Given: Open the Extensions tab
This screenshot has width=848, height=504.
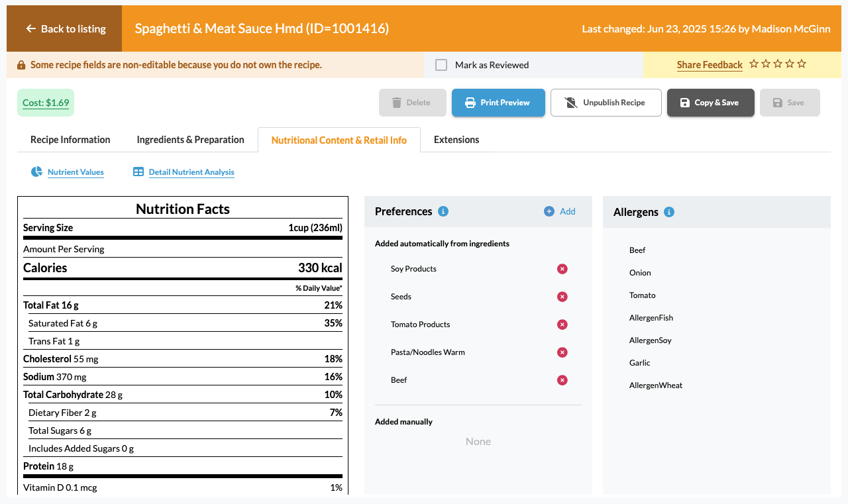Looking at the screenshot, I should tap(456, 140).
